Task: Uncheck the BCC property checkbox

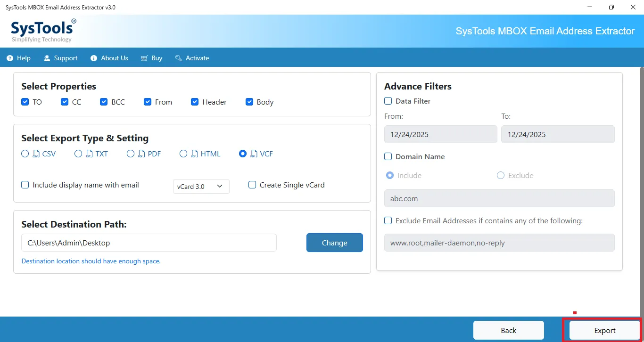Action: [x=104, y=102]
